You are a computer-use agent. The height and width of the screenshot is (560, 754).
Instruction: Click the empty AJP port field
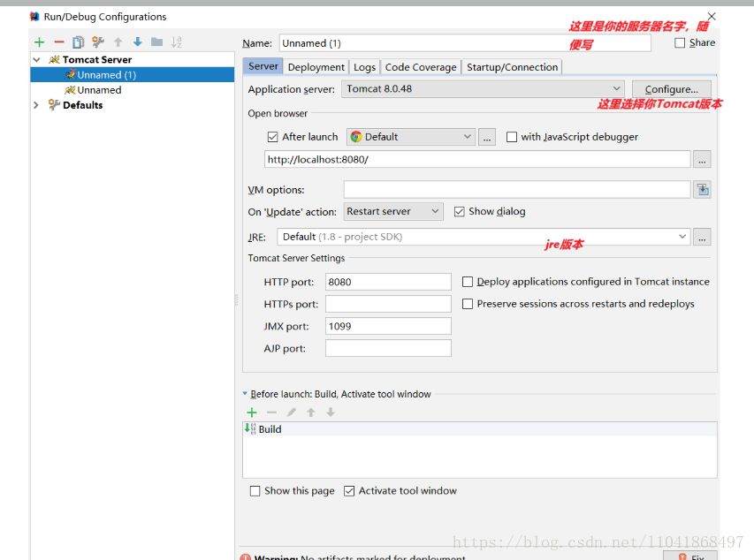point(388,348)
